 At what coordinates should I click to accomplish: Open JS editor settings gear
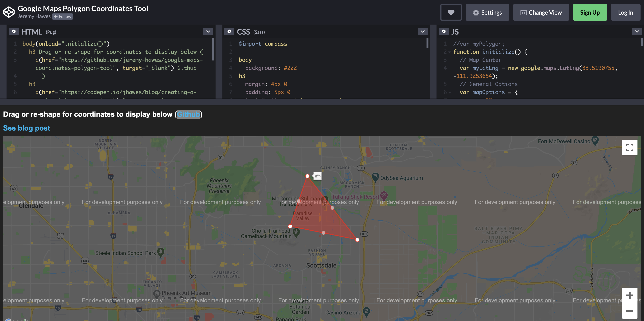(444, 31)
